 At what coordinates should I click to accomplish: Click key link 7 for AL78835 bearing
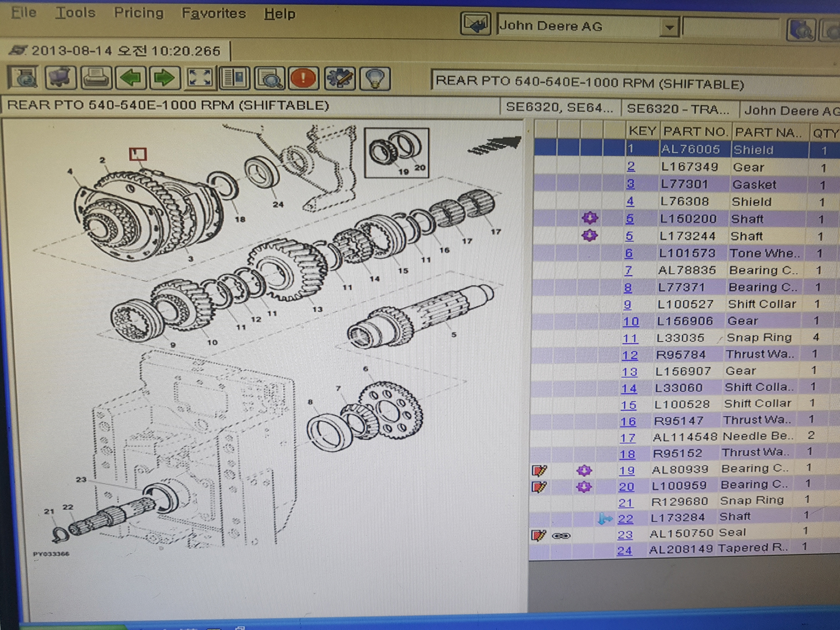coord(628,270)
